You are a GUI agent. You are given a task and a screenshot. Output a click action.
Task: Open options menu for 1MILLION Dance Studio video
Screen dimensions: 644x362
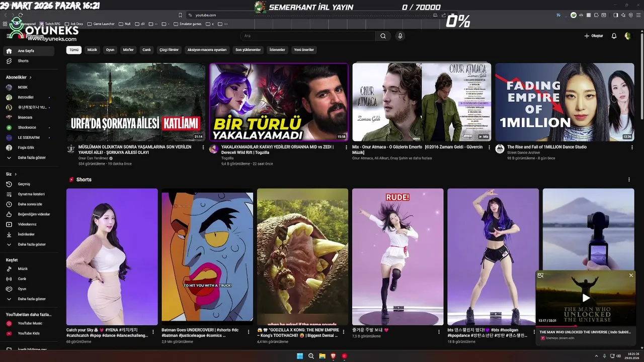tap(631, 147)
